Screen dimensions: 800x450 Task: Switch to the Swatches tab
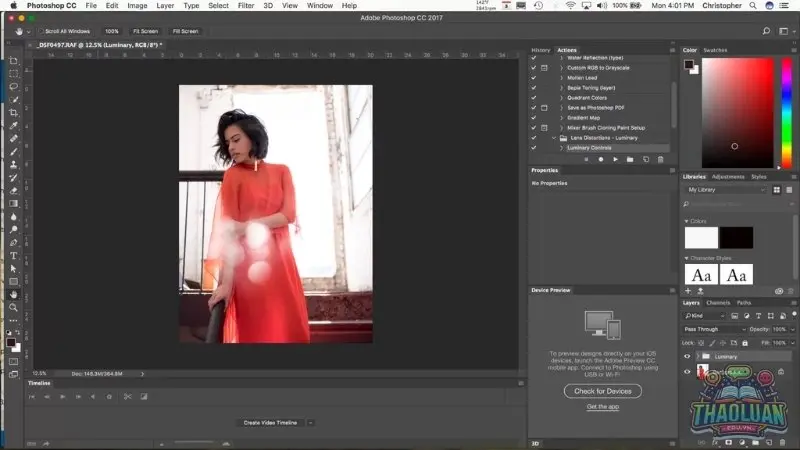[x=715, y=50]
